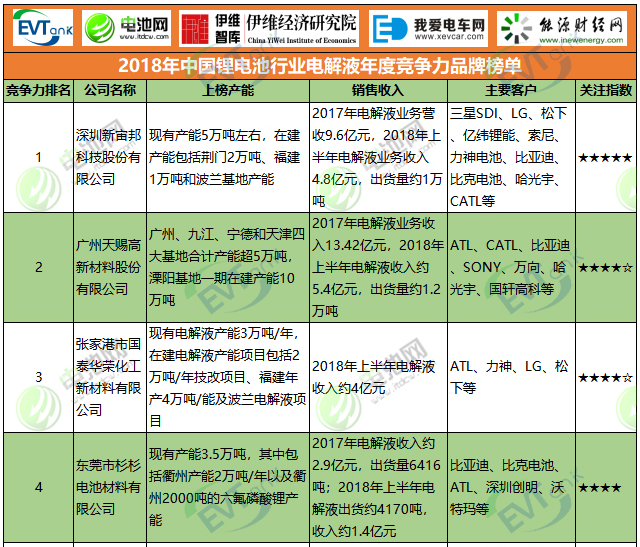The width and height of the screenshot is (640, 547).
Task: Click the 我爱电车网 logo
Action: click(431, 28)
